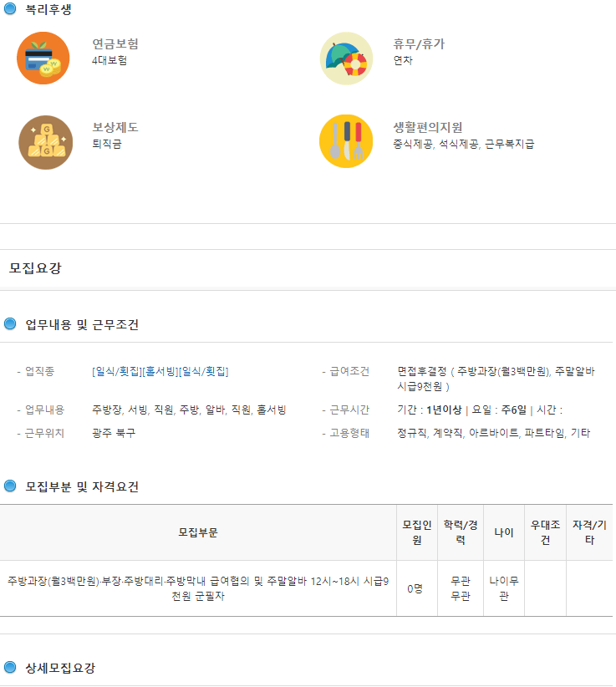Click the blue bullet beside 모집부분 및 자격요건
The height and width of the screenshot is (687, 616).
click(x=10, y=486)
